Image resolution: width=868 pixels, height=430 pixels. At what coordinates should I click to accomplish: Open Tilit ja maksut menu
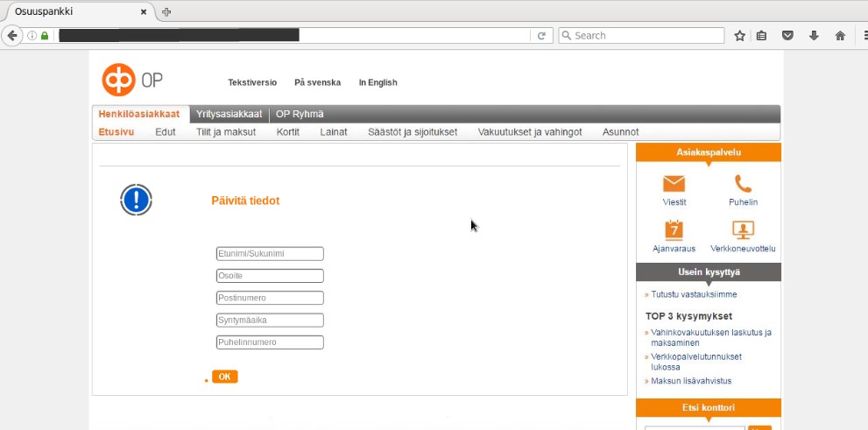[226, 132]
